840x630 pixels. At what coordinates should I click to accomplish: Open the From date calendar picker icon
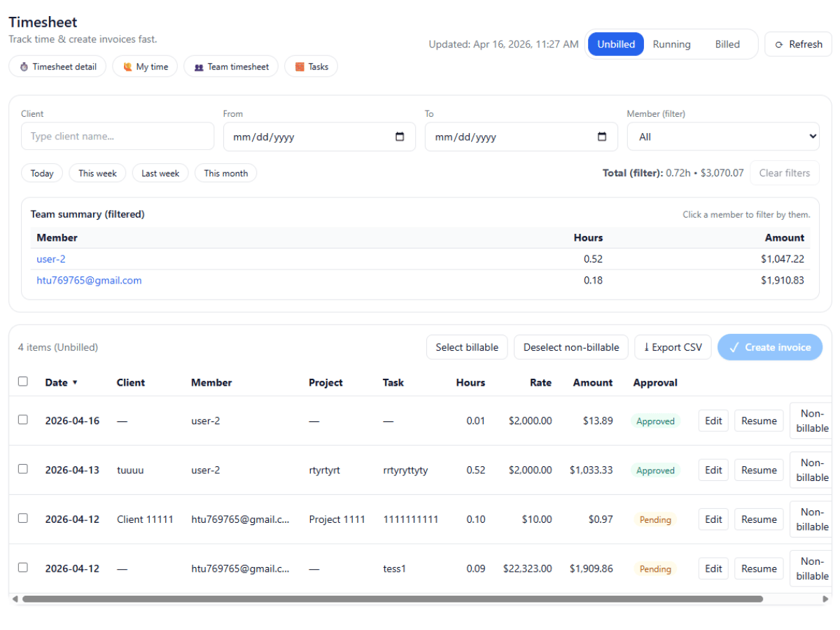coord(400,137)
